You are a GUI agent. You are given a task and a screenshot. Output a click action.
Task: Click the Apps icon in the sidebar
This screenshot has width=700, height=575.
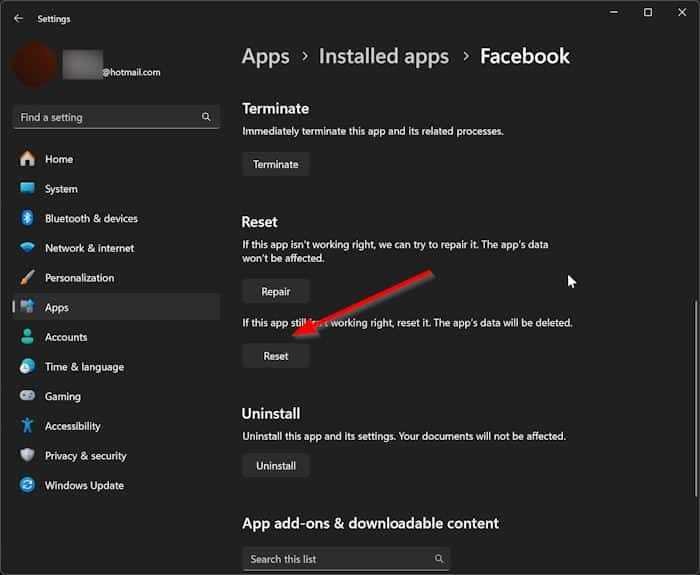(x=27, y=306)
